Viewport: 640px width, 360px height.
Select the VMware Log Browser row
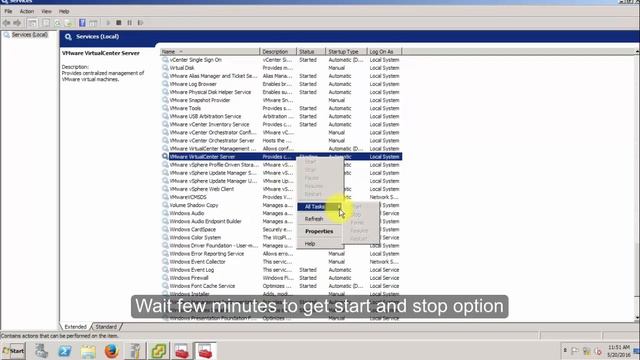click(x=281, y=84)
